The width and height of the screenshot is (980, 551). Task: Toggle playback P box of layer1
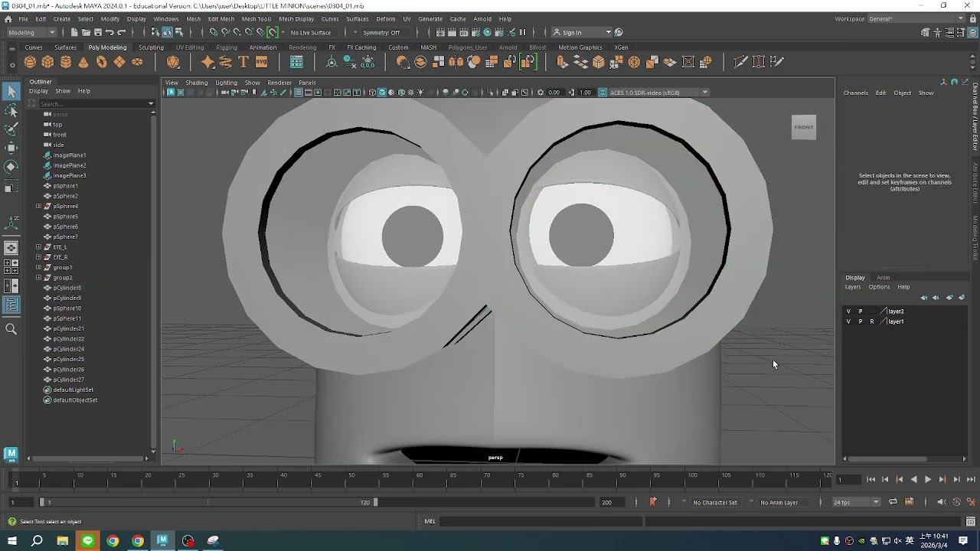[x=860, y=321]
